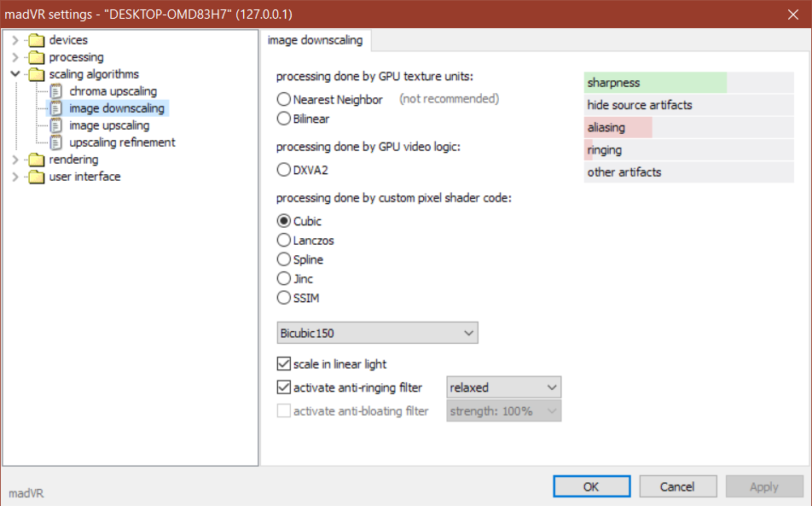Click the image upscaling page icon
Screen dimensions: 812x506
(x=56, y=125)
